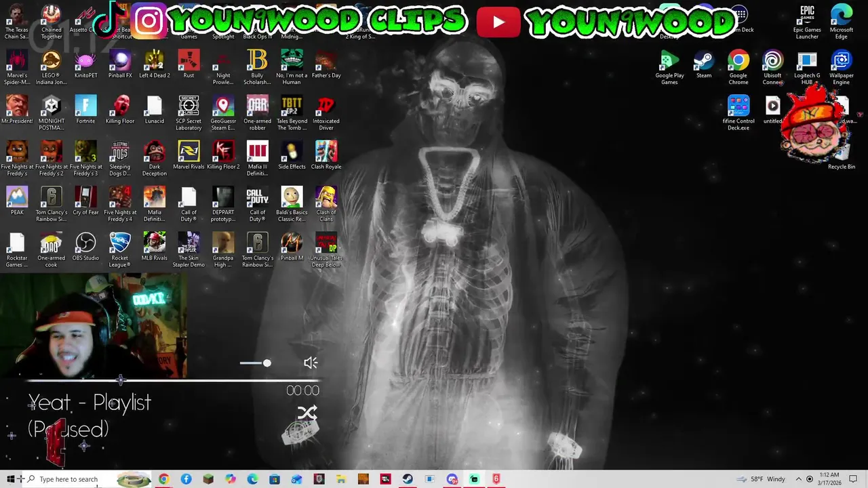Select the Tales Beyond The Tomb icon
Viewport: 868px width, 488px height.
click(292, 113)
